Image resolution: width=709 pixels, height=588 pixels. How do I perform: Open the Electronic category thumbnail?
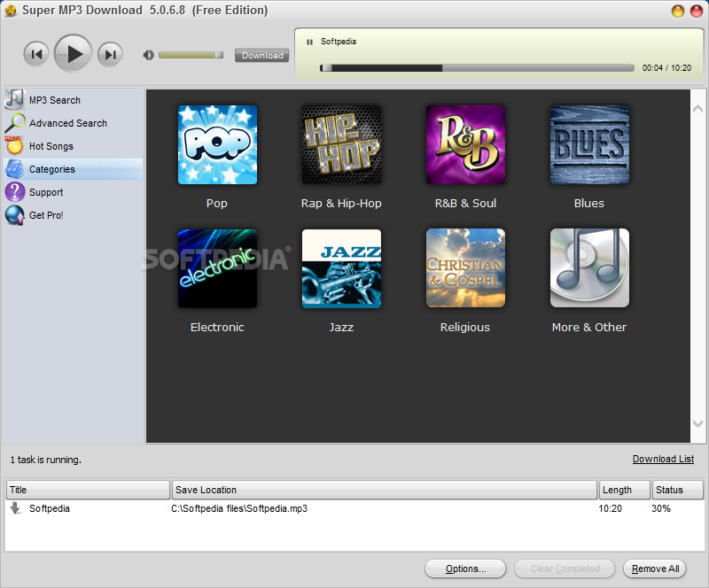coord(217,268)
